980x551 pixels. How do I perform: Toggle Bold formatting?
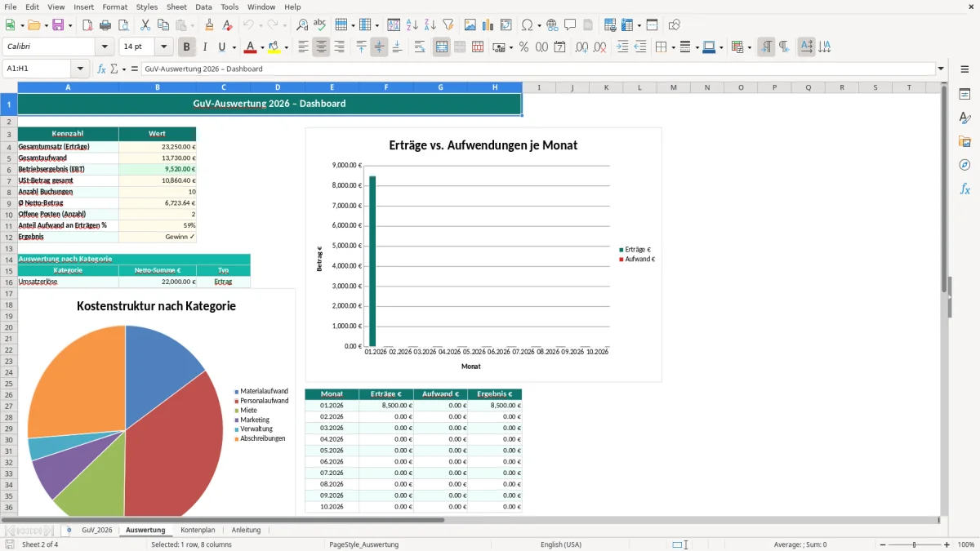pos(187,47)
